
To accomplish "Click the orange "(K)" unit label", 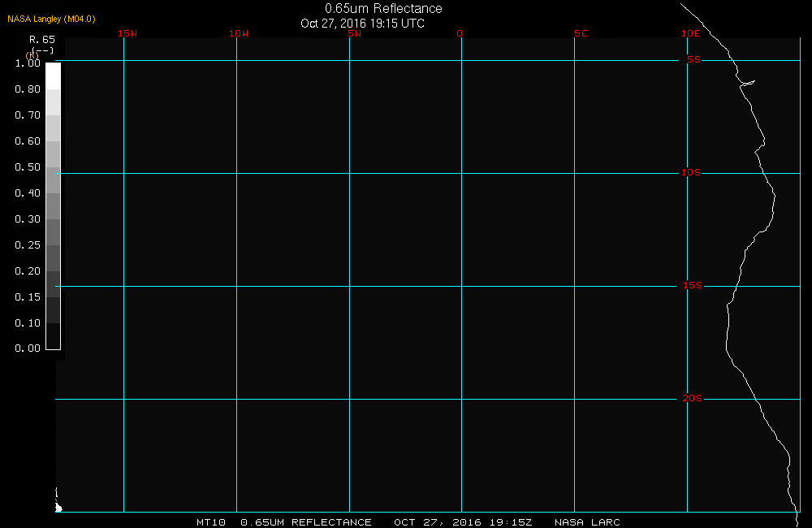I will pos(32,55).
